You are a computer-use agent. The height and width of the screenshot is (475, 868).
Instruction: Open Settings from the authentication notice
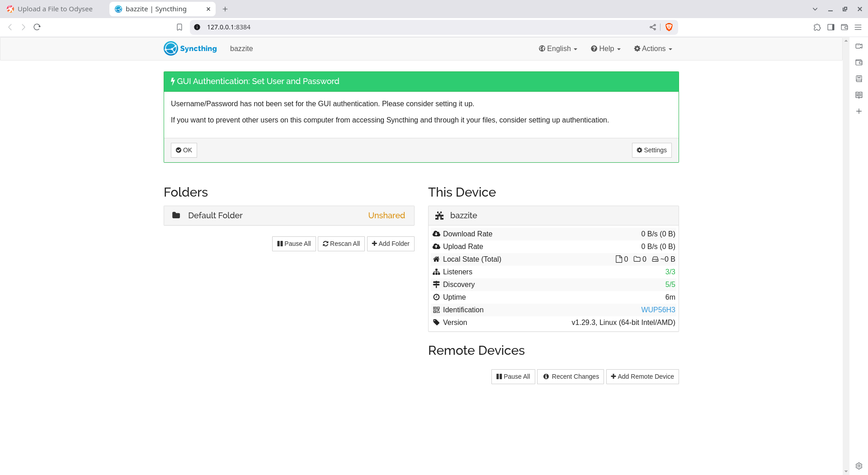(651, 150)
